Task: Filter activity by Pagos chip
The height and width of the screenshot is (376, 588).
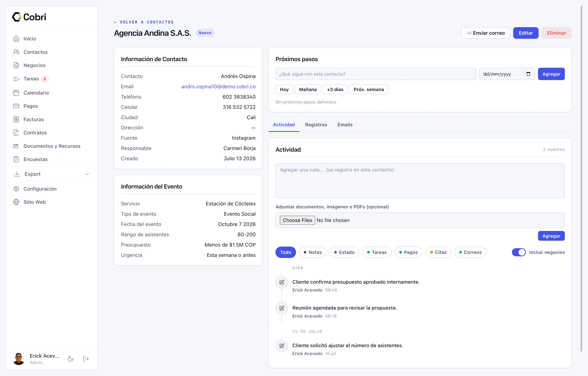Action: point(408,252)
